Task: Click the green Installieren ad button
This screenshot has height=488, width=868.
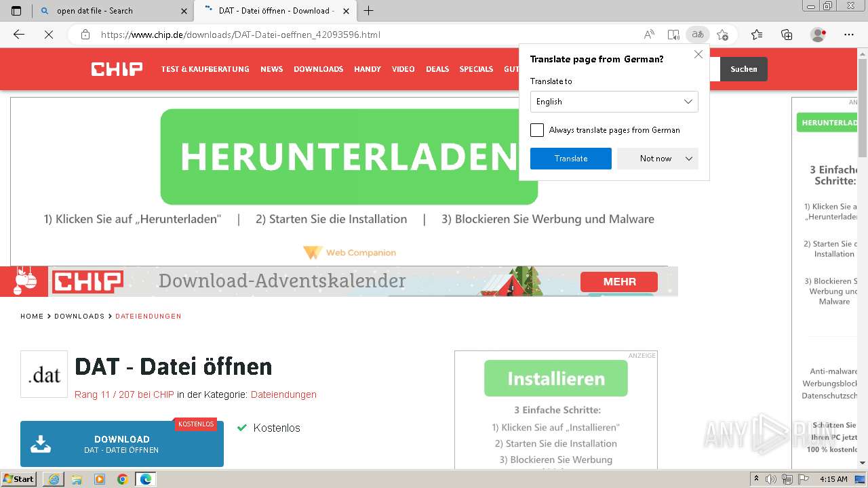Action: (556, 378)
